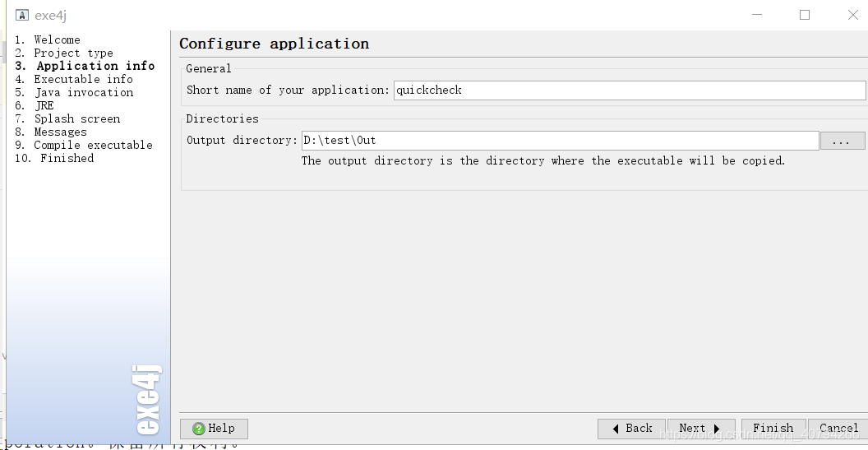Click the 'Output directory:' label
868x450 pixels.
[x=242, y=140]
